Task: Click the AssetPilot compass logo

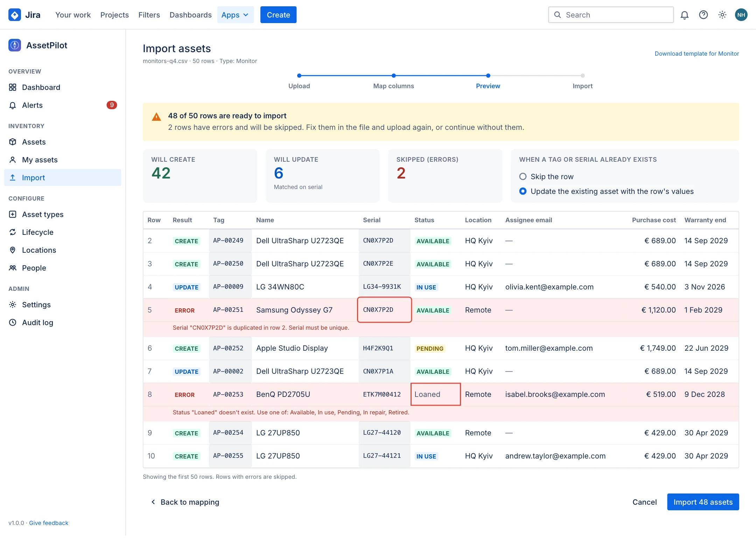Action: click(15, 45)
